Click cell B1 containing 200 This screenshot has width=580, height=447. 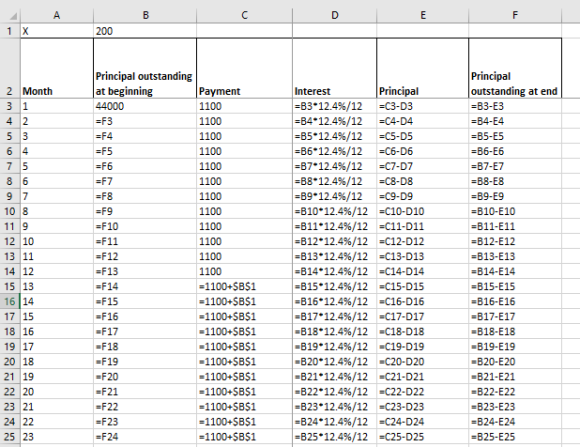pos(145,31)
